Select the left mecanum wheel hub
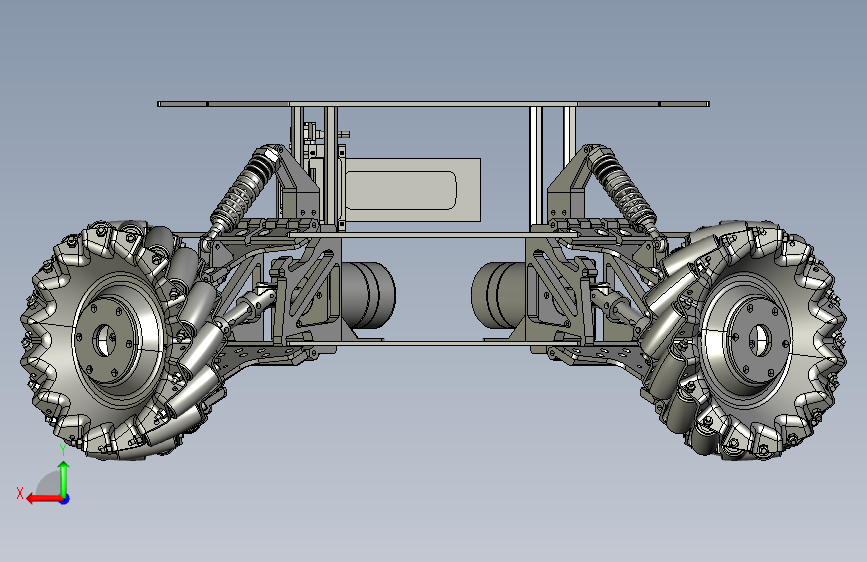 [104, 340]
